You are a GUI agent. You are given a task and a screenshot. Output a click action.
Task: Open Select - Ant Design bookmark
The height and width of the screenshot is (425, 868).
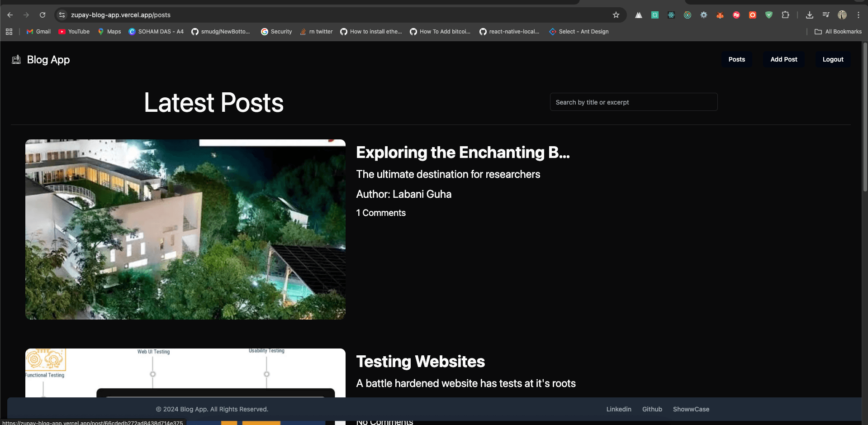[x=579, y=32]
